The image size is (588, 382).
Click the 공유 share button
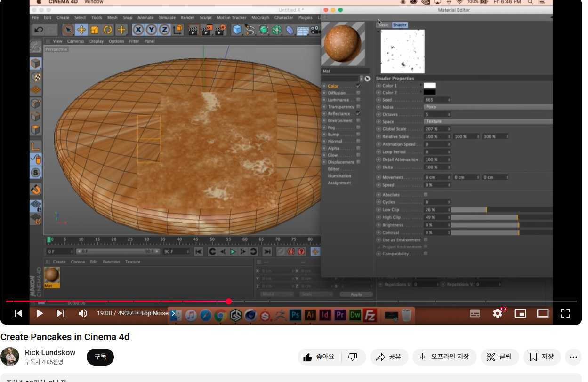point(388,357)
